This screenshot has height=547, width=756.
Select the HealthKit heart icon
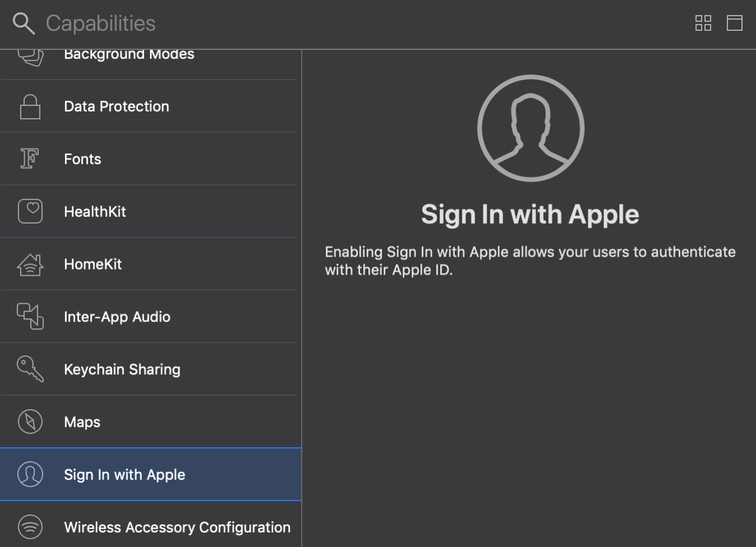click(x=30, y=211)
